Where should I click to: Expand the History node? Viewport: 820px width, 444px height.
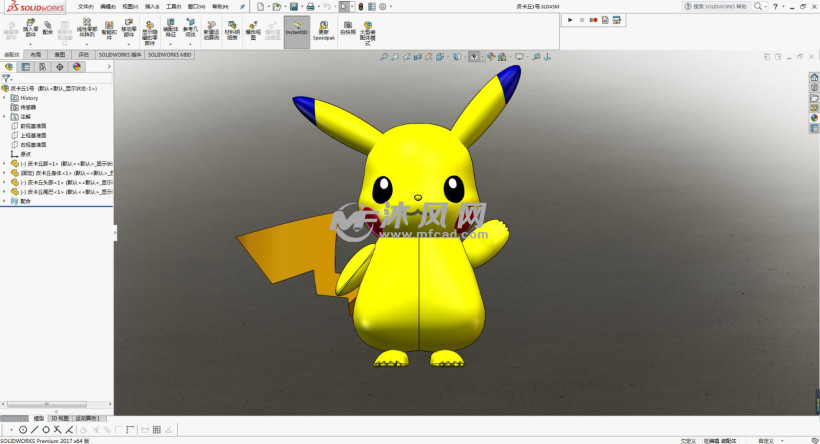(x=5, y=98)
